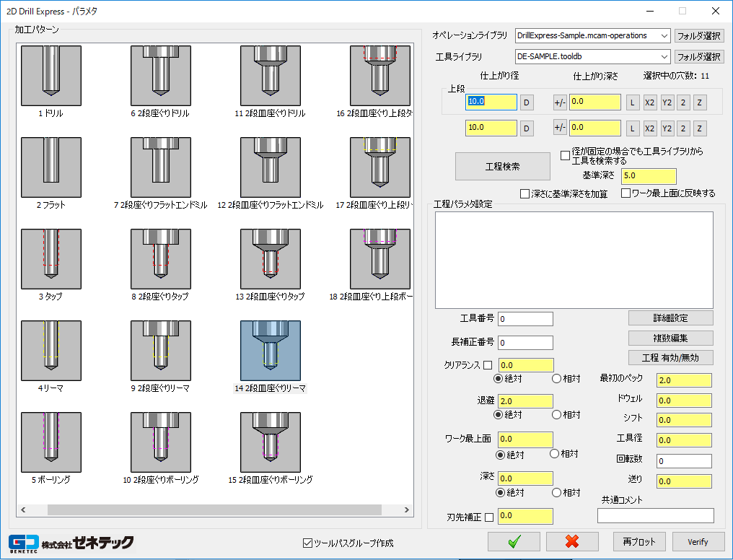
Task: Select the 1 ドリル pattern icon
Action: click(x=51, y=76)
